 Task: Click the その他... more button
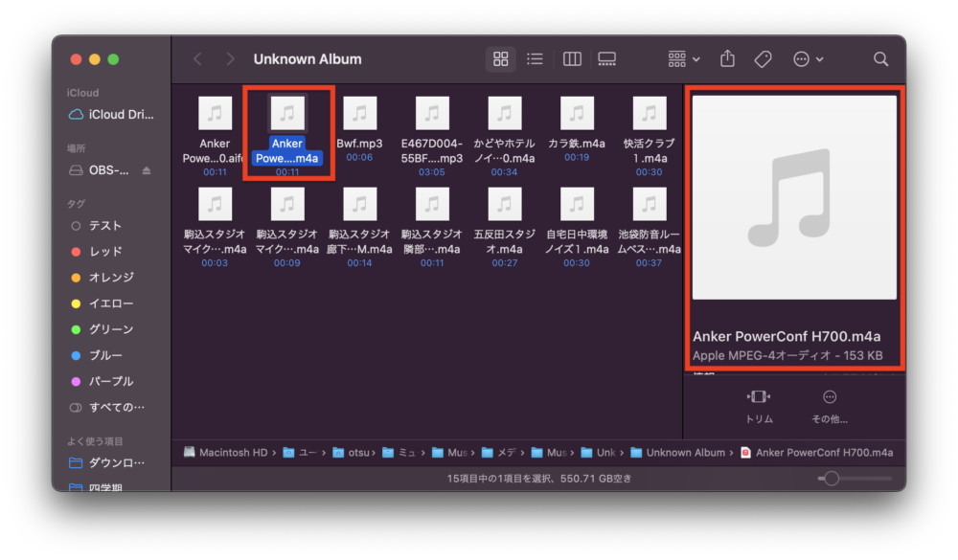pos(829,407)
